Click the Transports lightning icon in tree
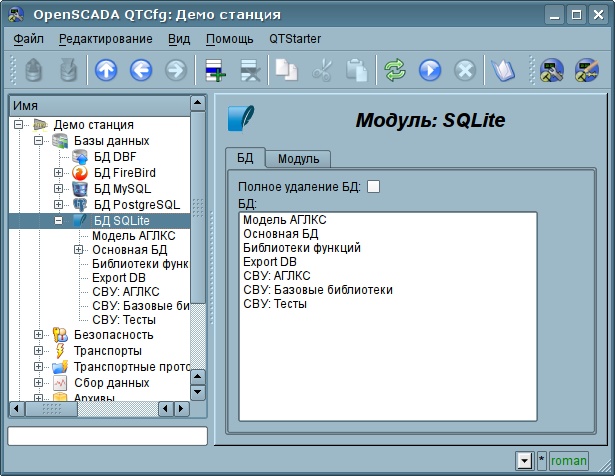 pyautogui.click(x=60, y=351)
